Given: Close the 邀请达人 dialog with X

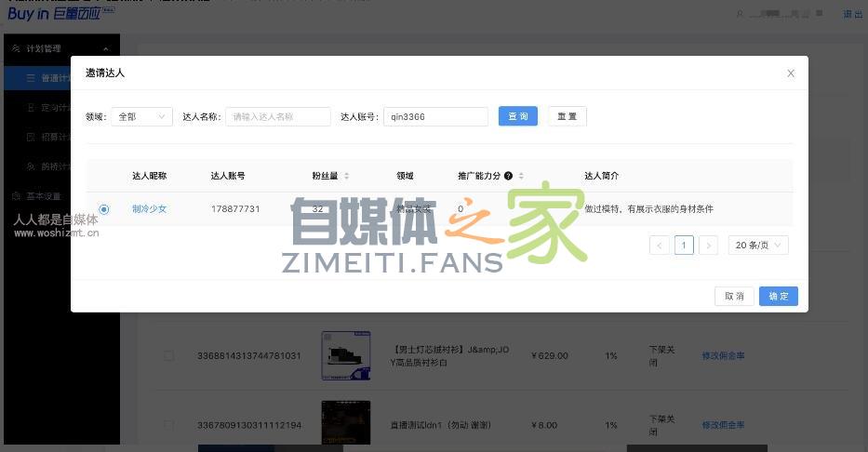Looking at the screenshot, I should [791, 73].
